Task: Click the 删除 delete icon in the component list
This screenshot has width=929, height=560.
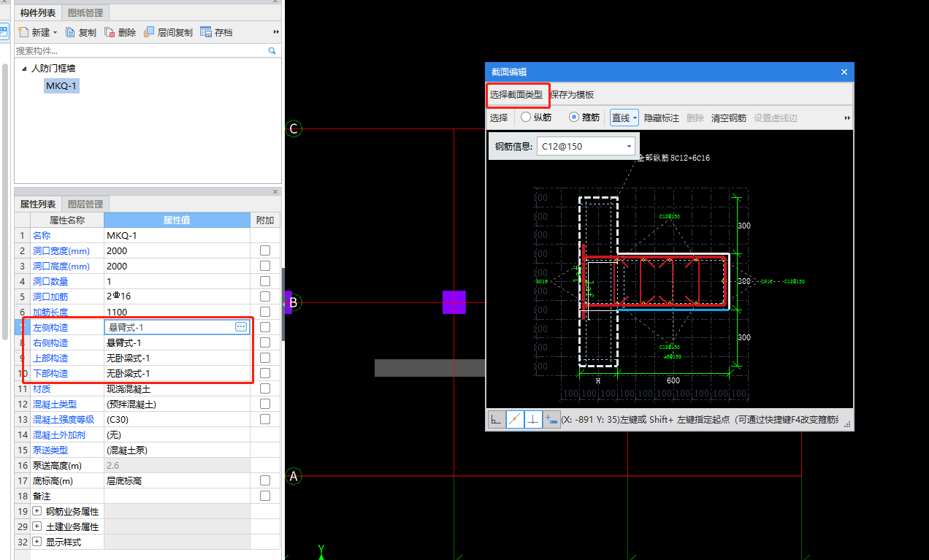Action: click(x=110, y=32)
